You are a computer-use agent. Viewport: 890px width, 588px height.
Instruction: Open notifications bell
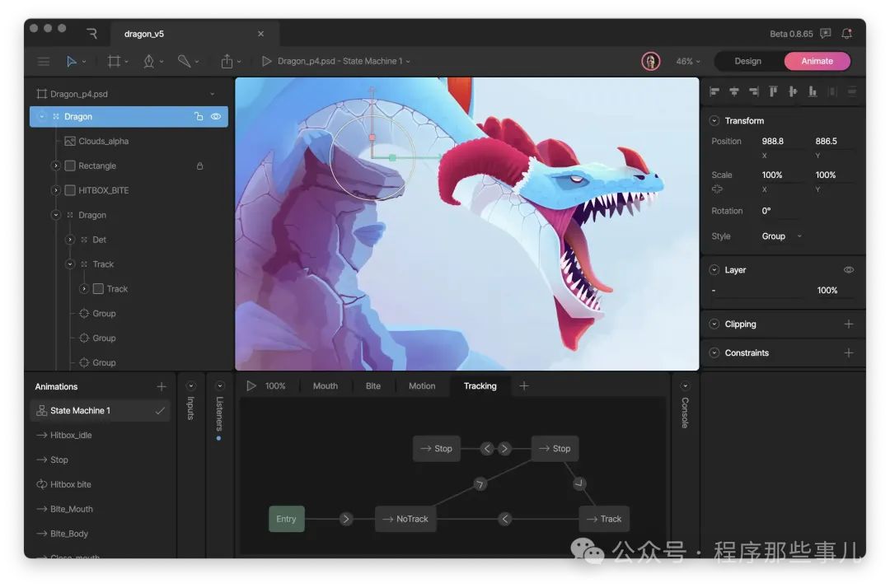pyautogui.click(x=847, y=34)
